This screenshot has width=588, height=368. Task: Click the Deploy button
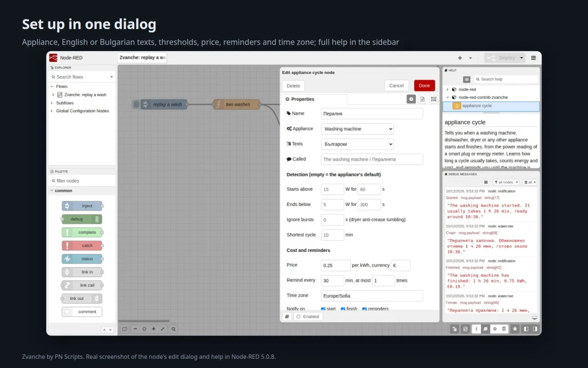point(501,58)
